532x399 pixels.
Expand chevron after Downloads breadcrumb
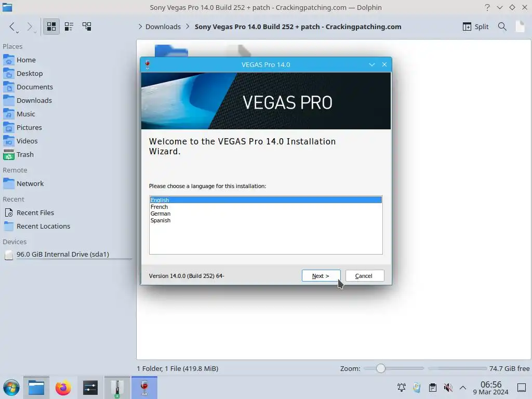[188, 26]
